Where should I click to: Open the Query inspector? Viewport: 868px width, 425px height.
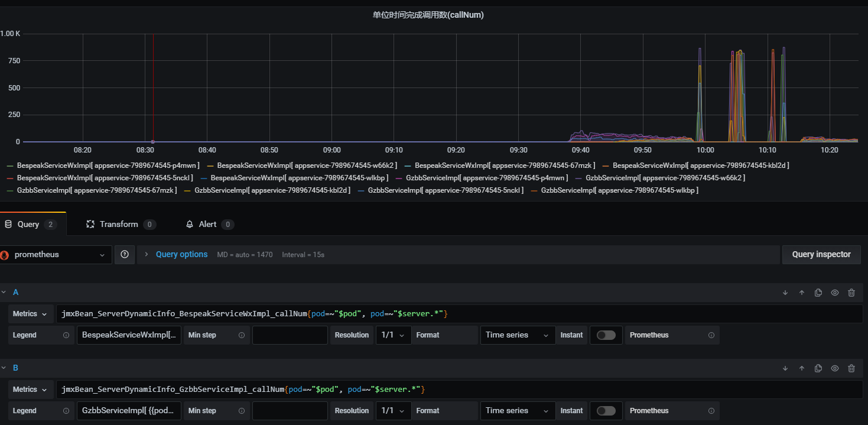click(821, 255)
